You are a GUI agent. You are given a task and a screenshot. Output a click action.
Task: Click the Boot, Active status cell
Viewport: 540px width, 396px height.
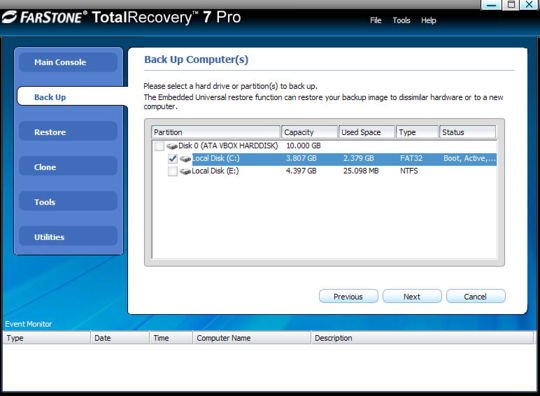tap(470, 158)
